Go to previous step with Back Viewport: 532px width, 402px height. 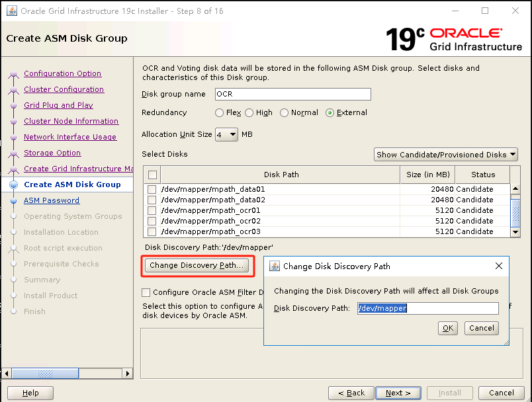(351, 393)
